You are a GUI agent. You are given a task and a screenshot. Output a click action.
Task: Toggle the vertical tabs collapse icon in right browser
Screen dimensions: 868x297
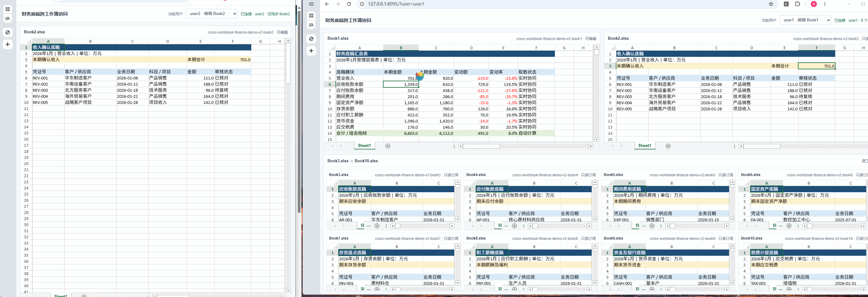click(x=311, y=4)
